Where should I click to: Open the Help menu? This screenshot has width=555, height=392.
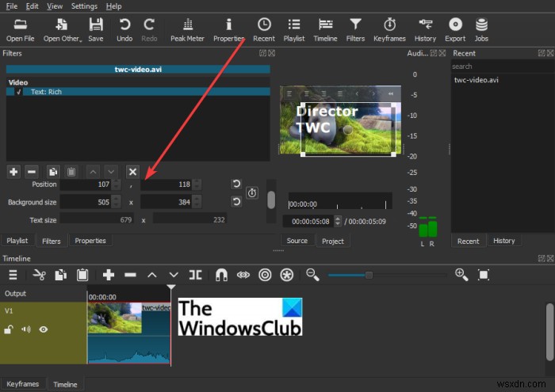click(113, 6)
